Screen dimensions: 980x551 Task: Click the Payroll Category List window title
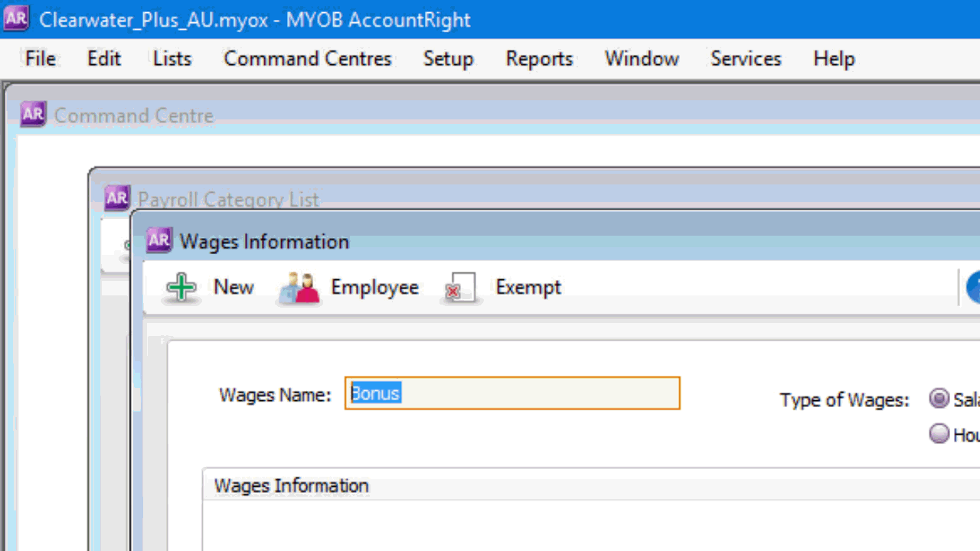click(228, 200)
